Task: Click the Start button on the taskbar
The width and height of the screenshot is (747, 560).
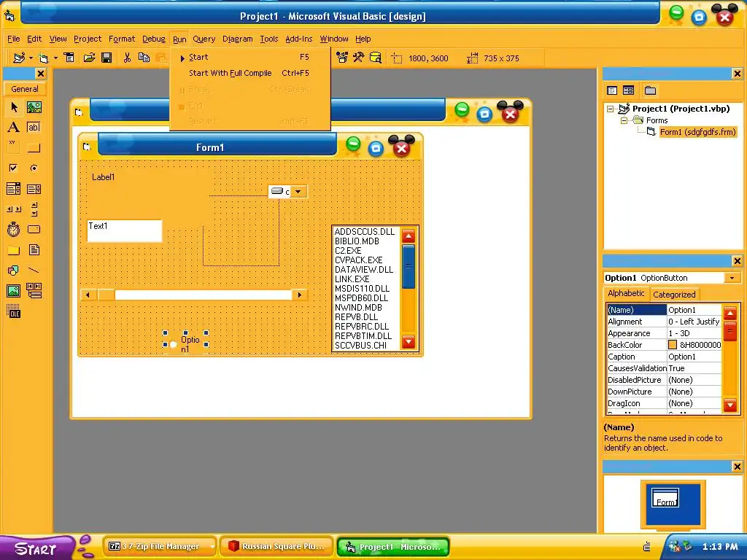Action: 36,548
